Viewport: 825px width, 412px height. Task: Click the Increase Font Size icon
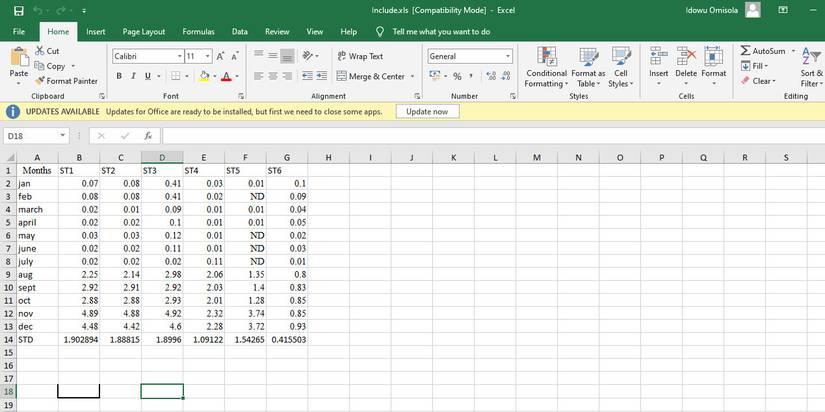tap(219, 56)
